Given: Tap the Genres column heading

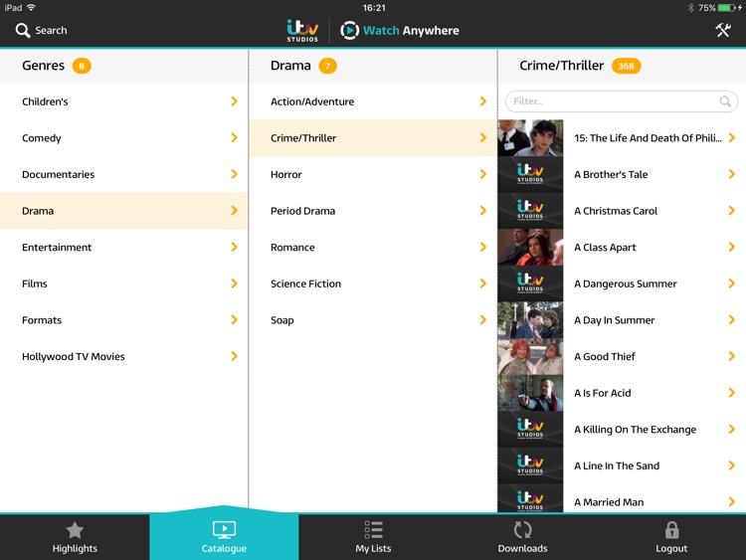Looking at the screenshot, I should pos(43,66).
